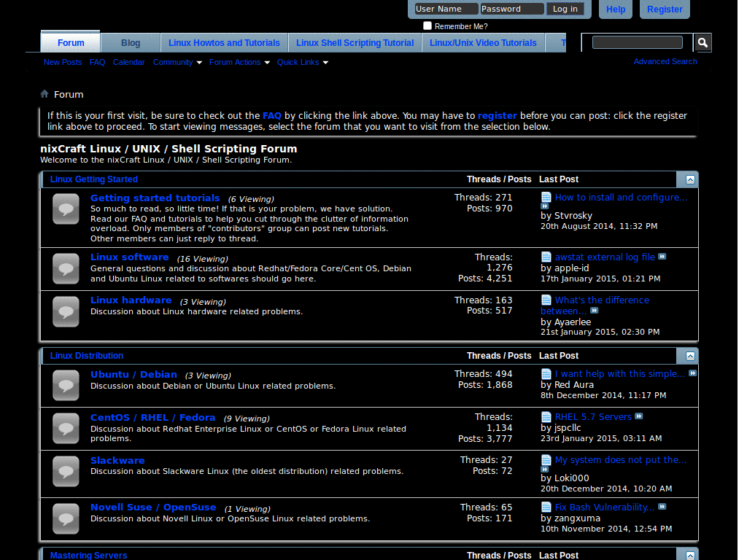Image resolution: width=747 pixels, height=560 pixels.
Task: Click post icon beside 'My system does not put the...'
Action: click(546, 460)
